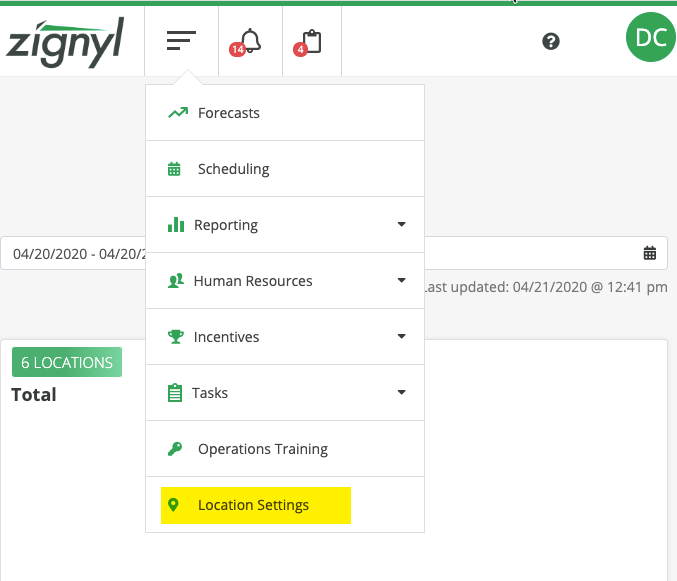The height and width of the screenshot is (581, 677).
Task: Click the Operations Training key icon
Action: point(174,449)
